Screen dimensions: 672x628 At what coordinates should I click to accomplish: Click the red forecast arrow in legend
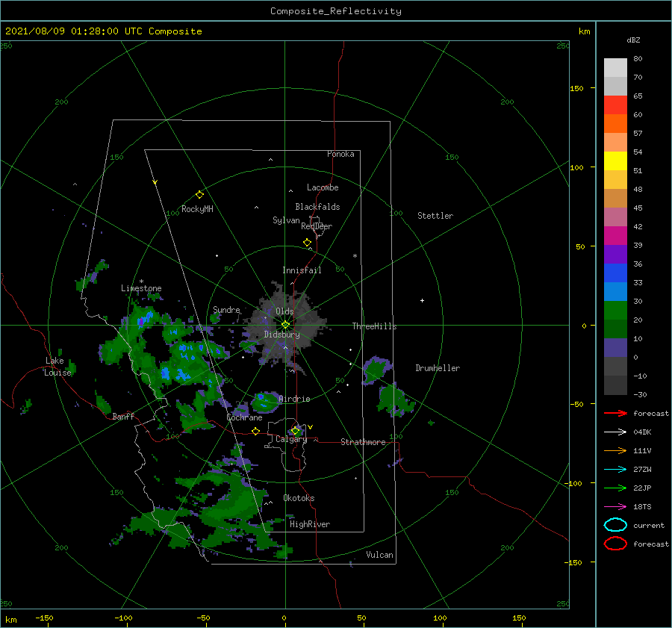pyautogui.click(x=615, y=413)
